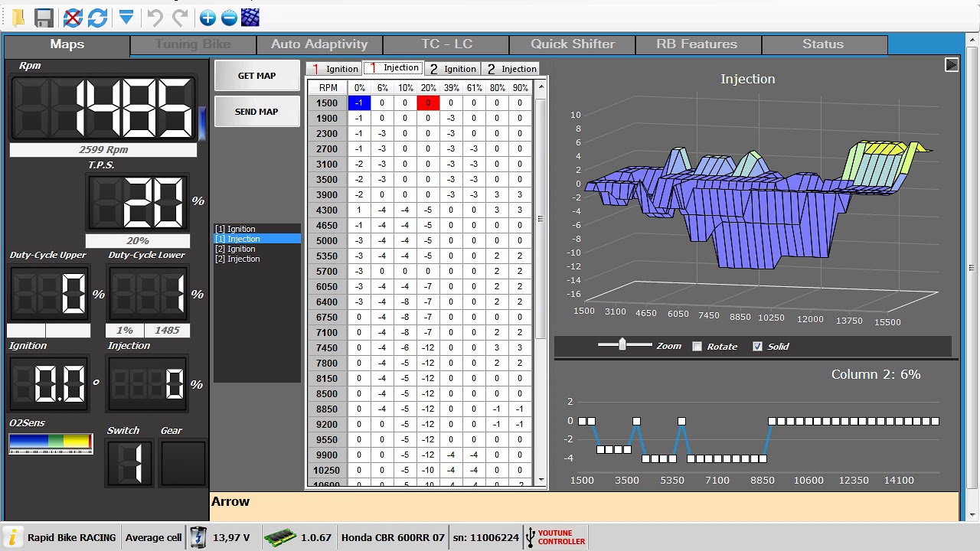Go to the Quick Shifter tab
Image resolution: width=980 pixels, height=551 pixels.
pyautogui.click(x=573, y=44)
